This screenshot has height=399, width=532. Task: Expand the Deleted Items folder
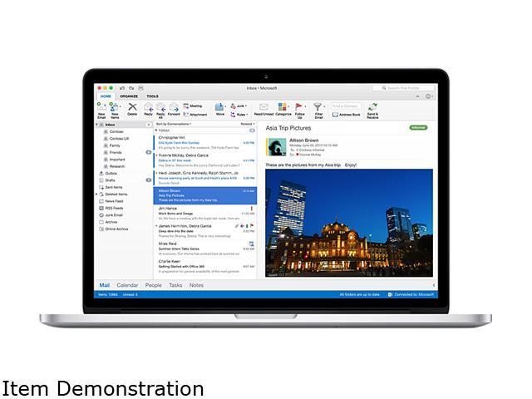[x=96, y=195]
